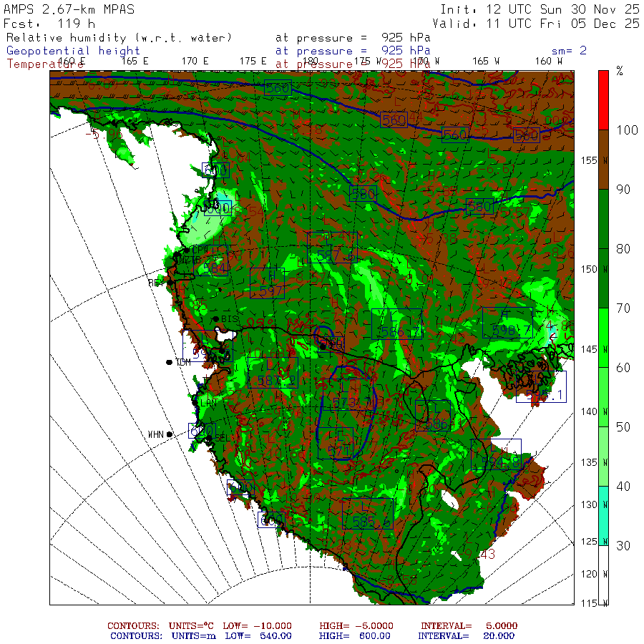This screenshot has width=644, height=644.
Task: Select the REY station marker
Action: coord(170,283)
